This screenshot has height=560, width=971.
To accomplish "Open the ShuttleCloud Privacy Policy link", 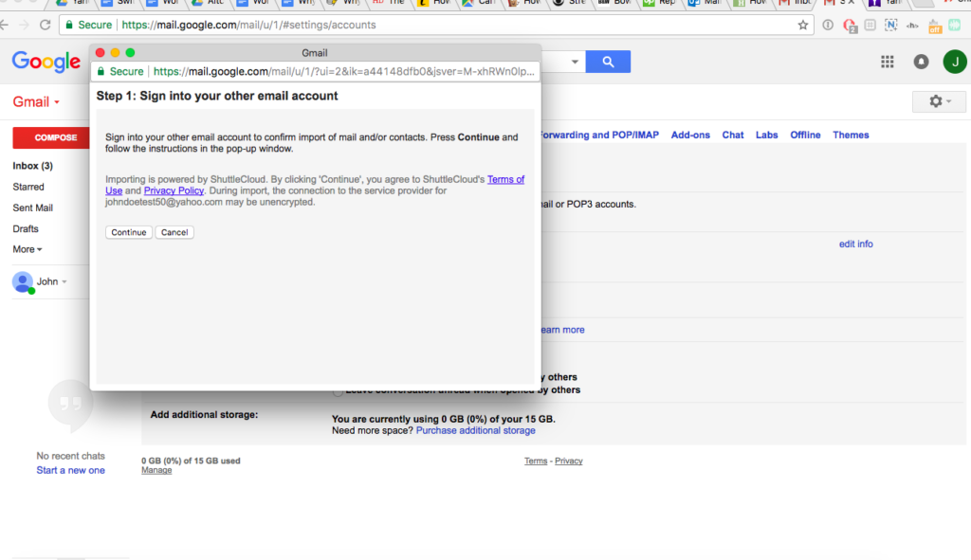I will point(174,190).
